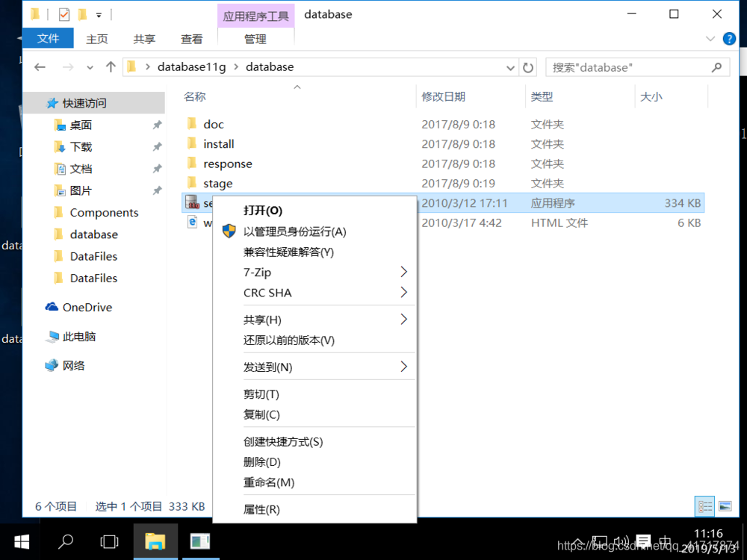This screenshot has width=747, height=560.
Task: Sort by the 修改日期 column header
Action: [444, 96]
